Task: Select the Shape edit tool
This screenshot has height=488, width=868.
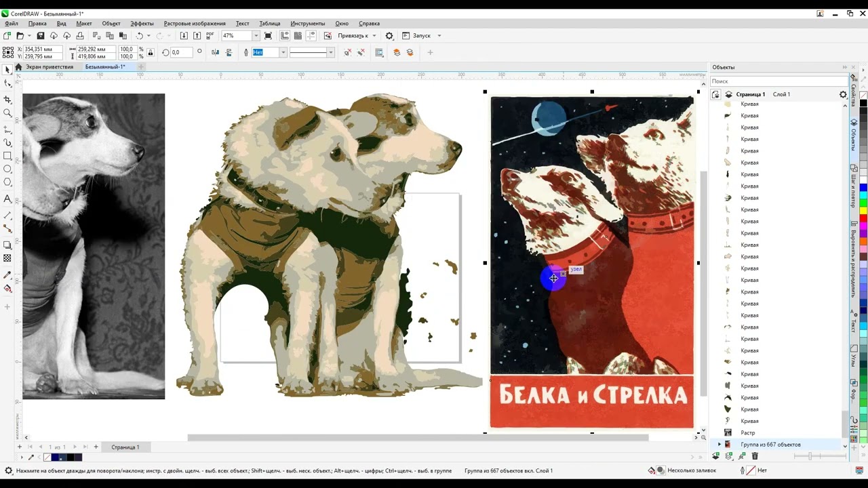Action: coord(7,83)
